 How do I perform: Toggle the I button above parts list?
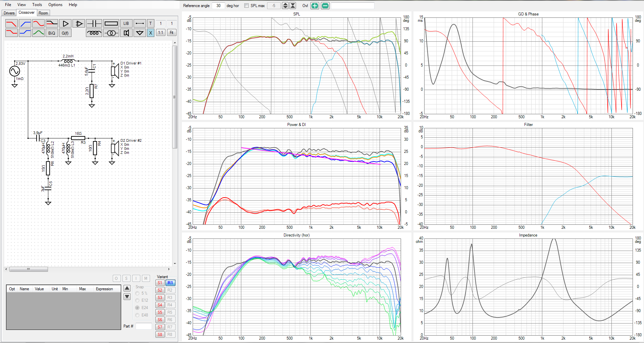click(136, 278)
